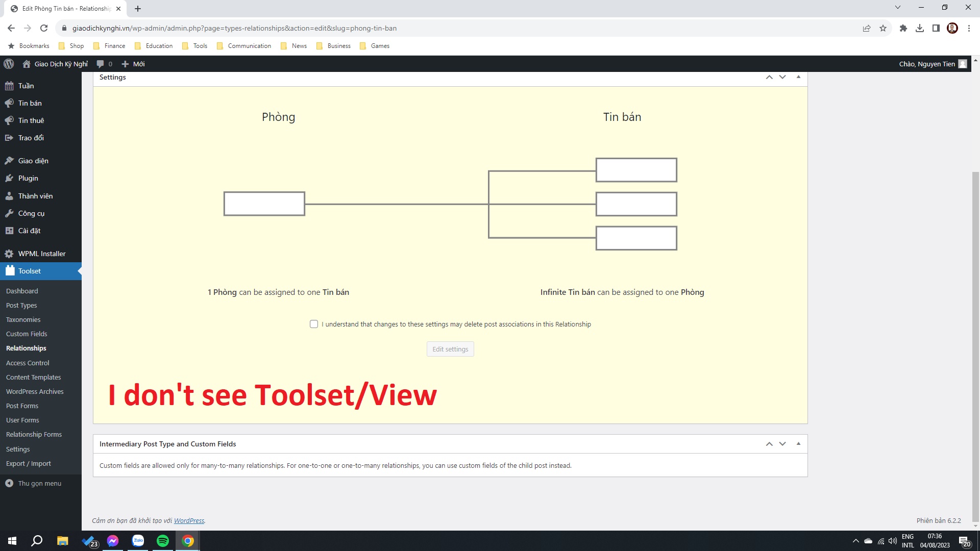Open Taxonomies in Toolset submenu
The image size is (980, 551).
pyautogui.click(x=23, y=319)
